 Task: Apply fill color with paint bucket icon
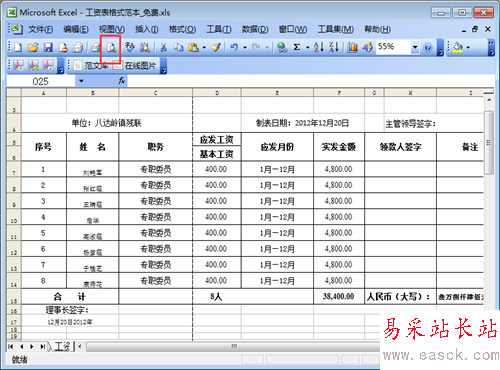[458, 48]
